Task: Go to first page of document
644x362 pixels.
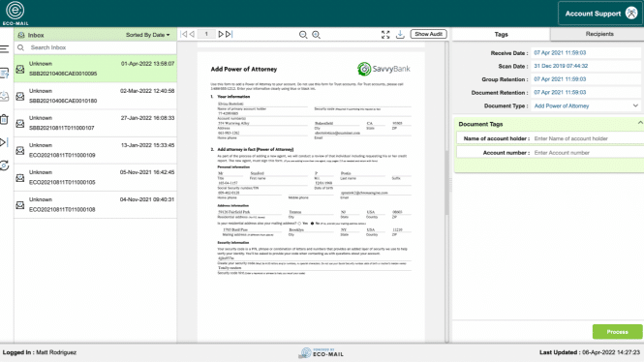Action: pos(184,34)
